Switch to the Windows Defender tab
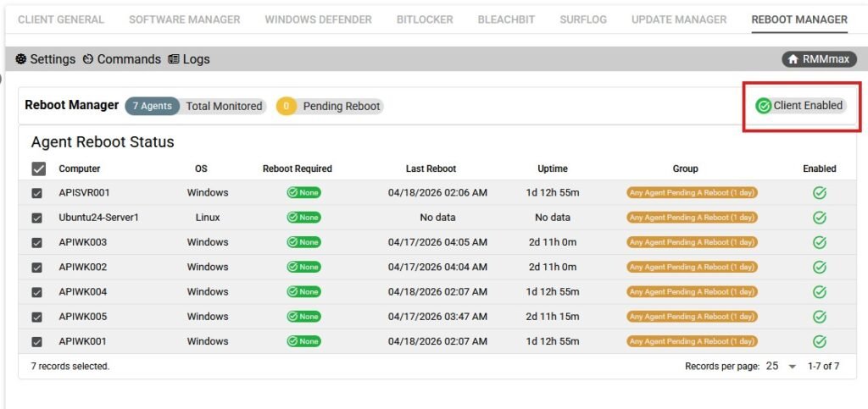The height and width of the screenshot is (409, 868). point(319,19)
